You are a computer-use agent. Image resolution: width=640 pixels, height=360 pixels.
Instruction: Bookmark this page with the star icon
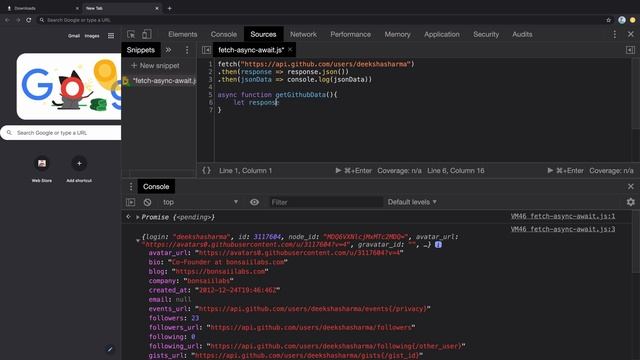point(609,20)
